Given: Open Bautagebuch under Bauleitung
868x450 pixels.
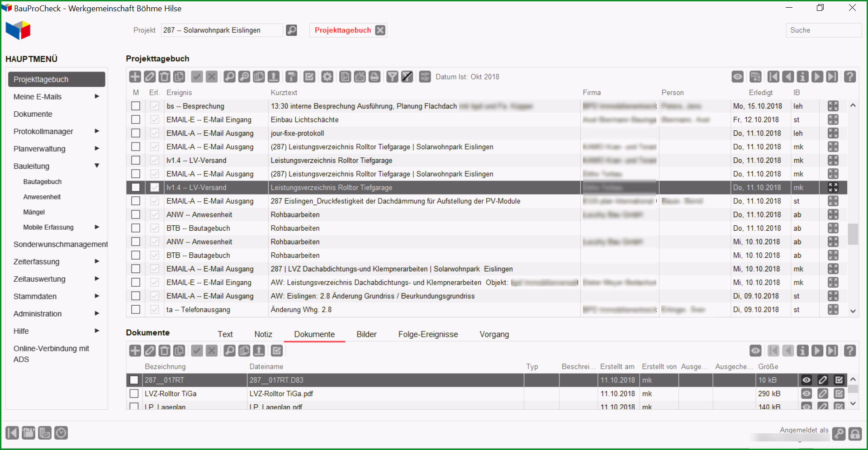Looking at the screenshot, I should coord(43,182).
